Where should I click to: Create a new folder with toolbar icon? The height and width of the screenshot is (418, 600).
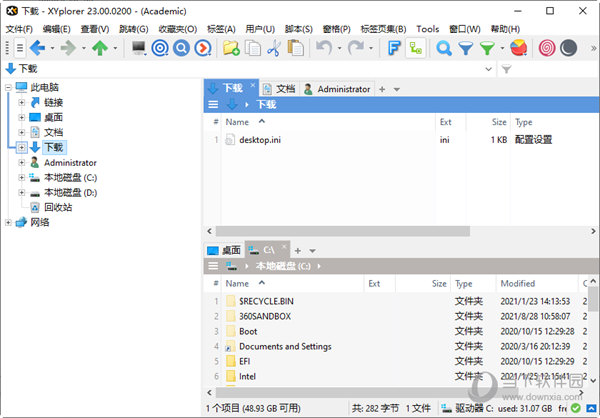[x=231, y=48]
